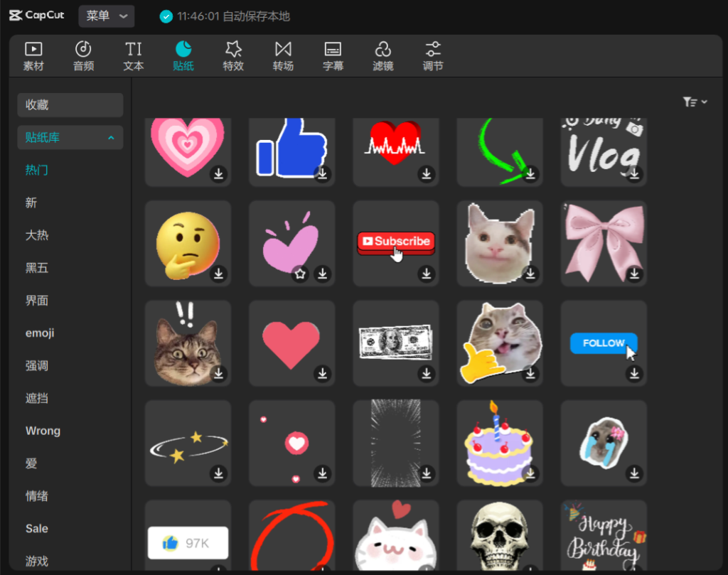
Task: Expand the 菜单 dropdown menu
Action: click(x=106, y=16)
